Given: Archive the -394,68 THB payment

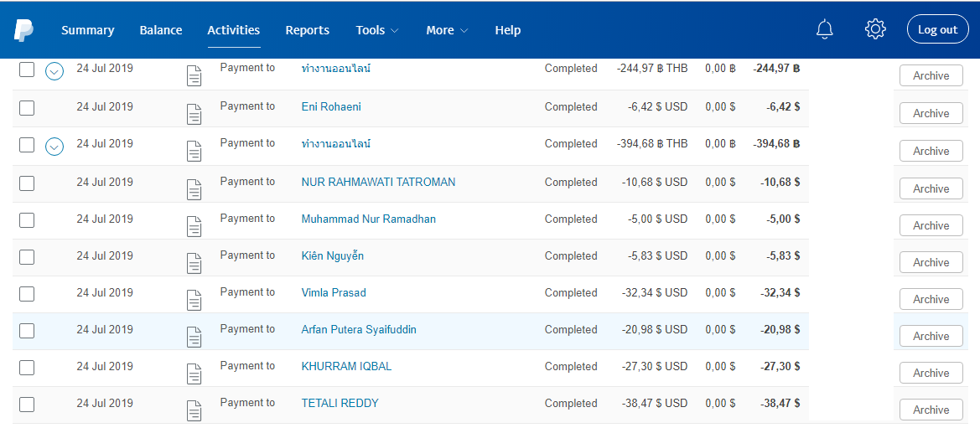Looking at the screenshot, I should pyautogui.click(x=931, y=151).
